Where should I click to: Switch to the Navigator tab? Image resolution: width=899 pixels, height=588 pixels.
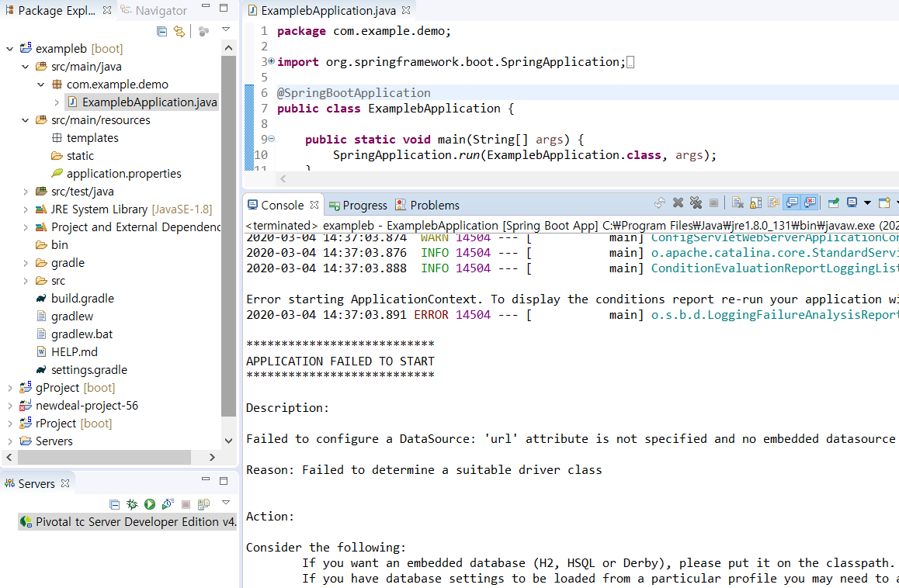[x=153, y=10]
